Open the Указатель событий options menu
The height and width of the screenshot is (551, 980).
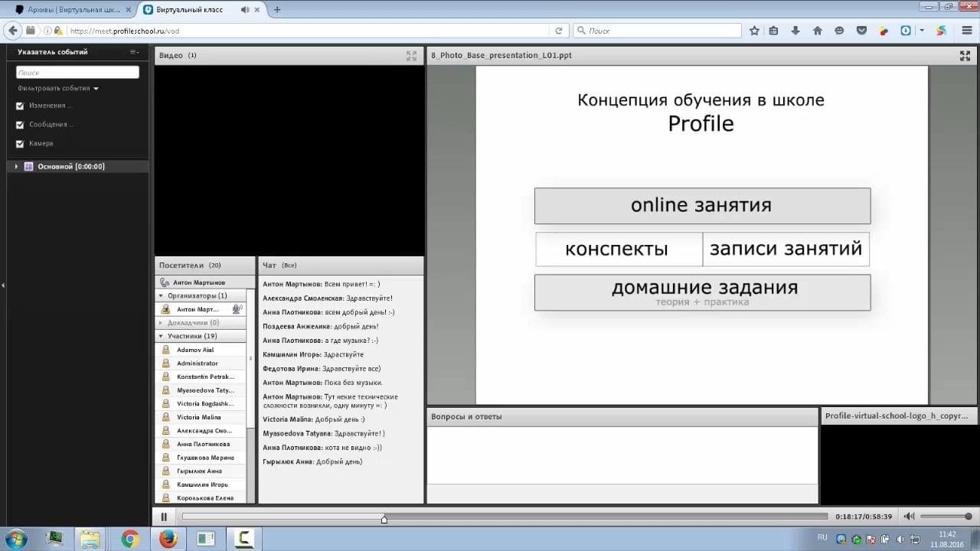tap(135, 52)
